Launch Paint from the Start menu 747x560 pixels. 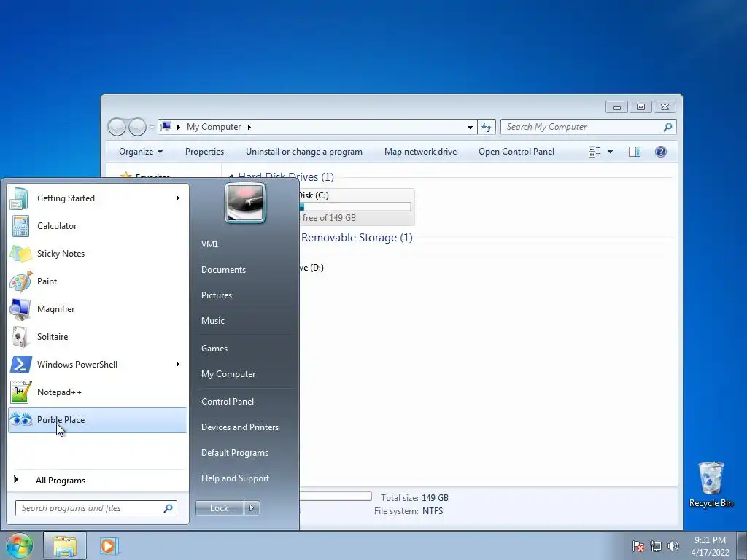click(x=98, y=281)
